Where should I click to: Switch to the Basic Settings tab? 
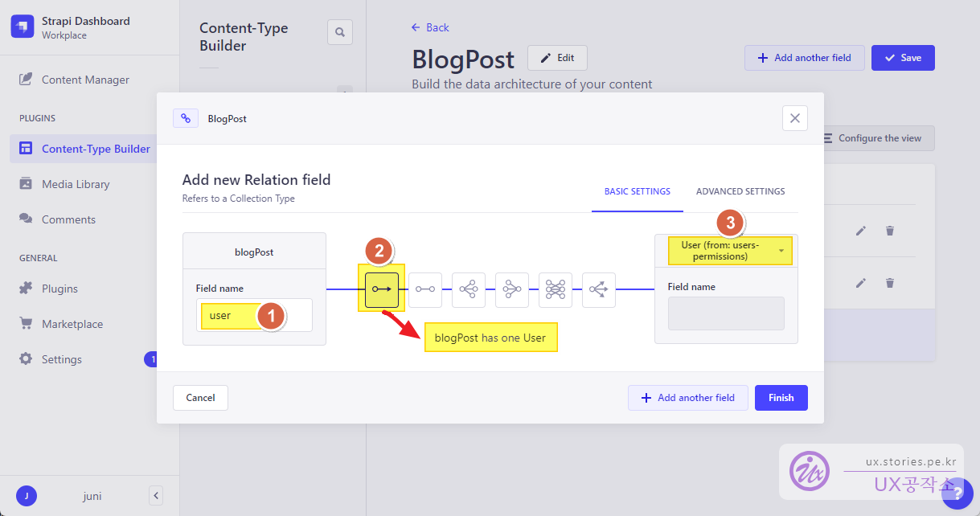click(x=638, y=191)
